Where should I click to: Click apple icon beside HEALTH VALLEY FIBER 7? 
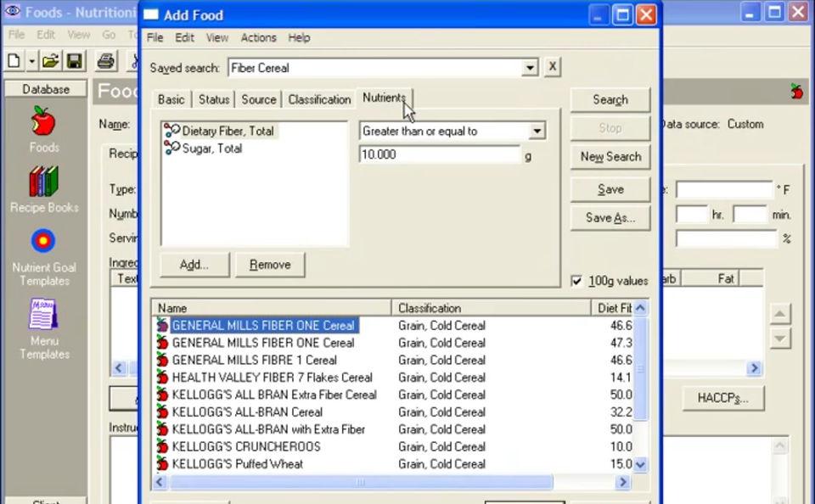pyautogui.click(x=163, y=378)
